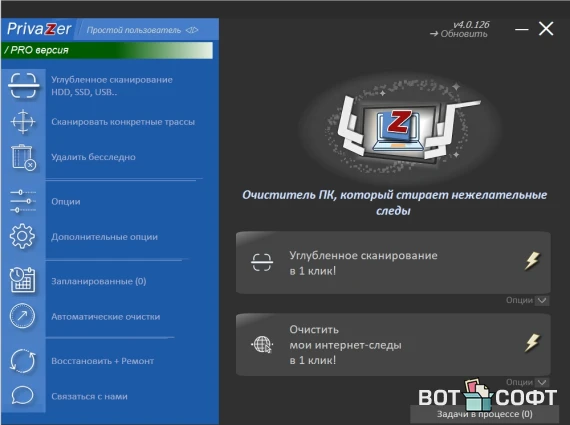This screenshot has height=425, width=570.
Task: Click the speech bubble contact icon
Action: click(23, 395)
